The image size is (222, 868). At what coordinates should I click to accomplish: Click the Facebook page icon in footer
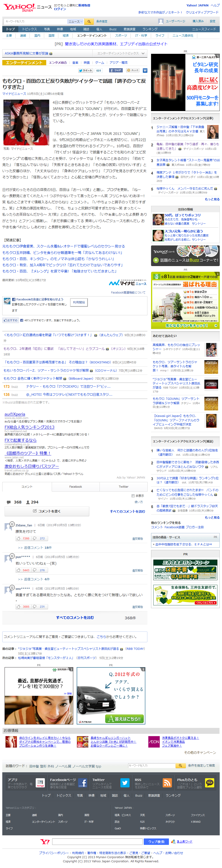click(83, 783)
